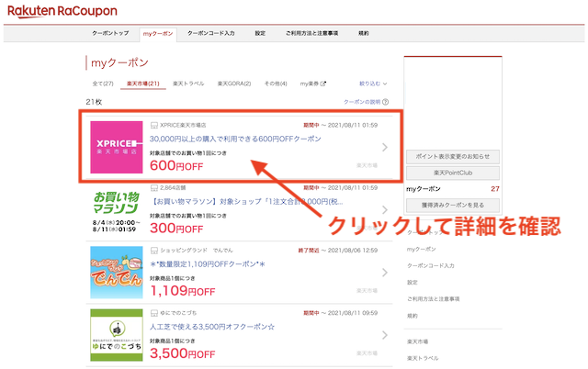
Task: Show the 全て(27) coupon filter
Action: [103, 84]
